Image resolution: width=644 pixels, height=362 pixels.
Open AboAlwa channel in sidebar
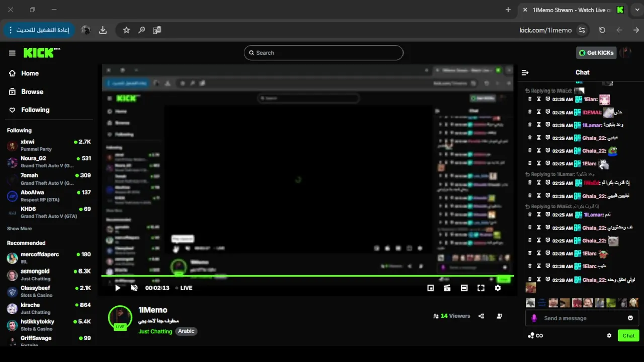click(x=49, y=196)
